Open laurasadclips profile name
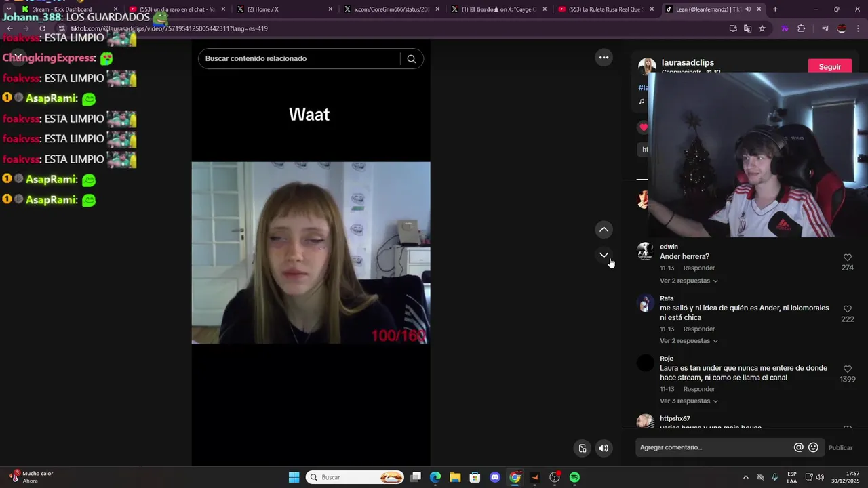Screen dimensions: 868x488 coord(688,62)
